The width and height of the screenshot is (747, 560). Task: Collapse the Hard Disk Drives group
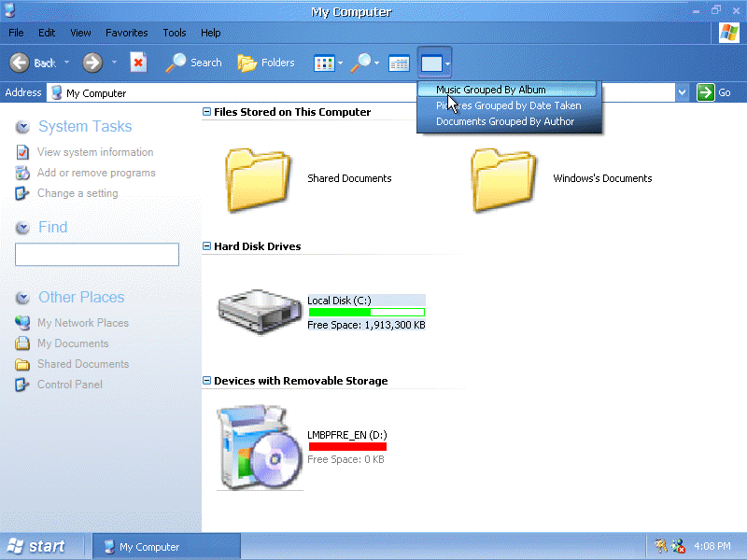tap(206, 245)
